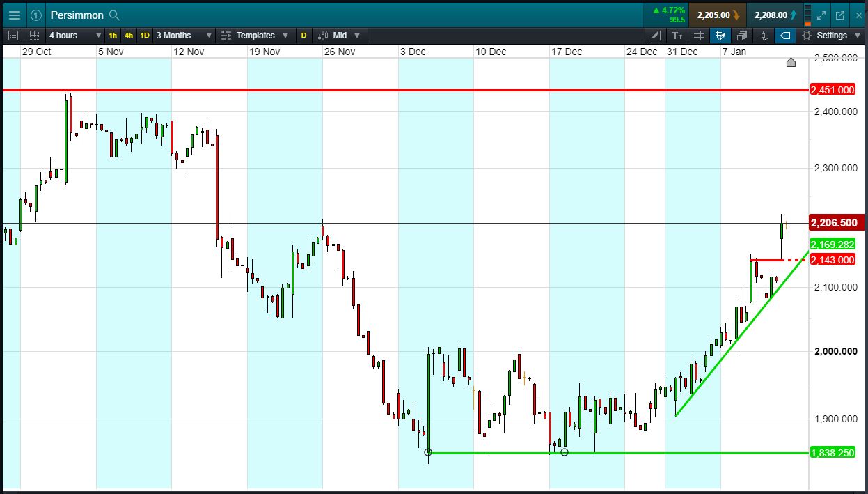Click the 4.72% change indicator
Viewport: 868px width, 494px height.
pos(668,10)
